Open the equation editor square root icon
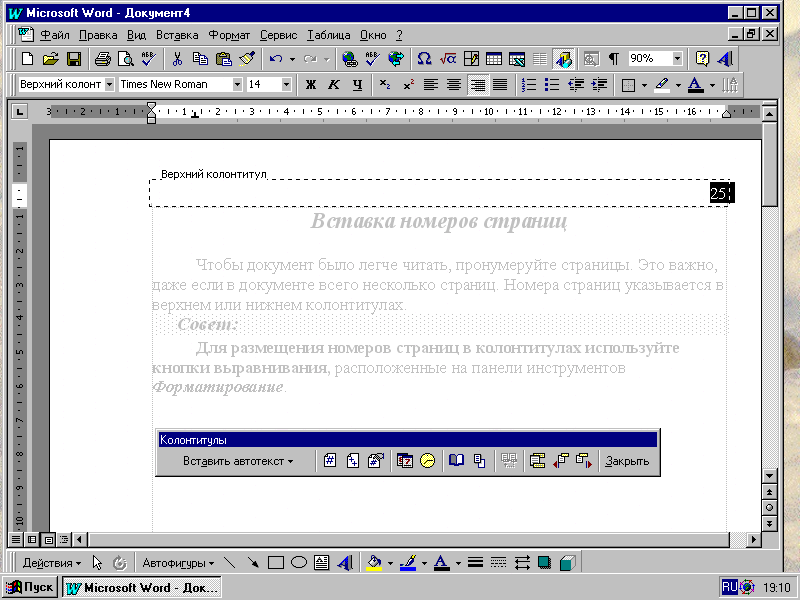800x600 pixels. coord(447,59)
